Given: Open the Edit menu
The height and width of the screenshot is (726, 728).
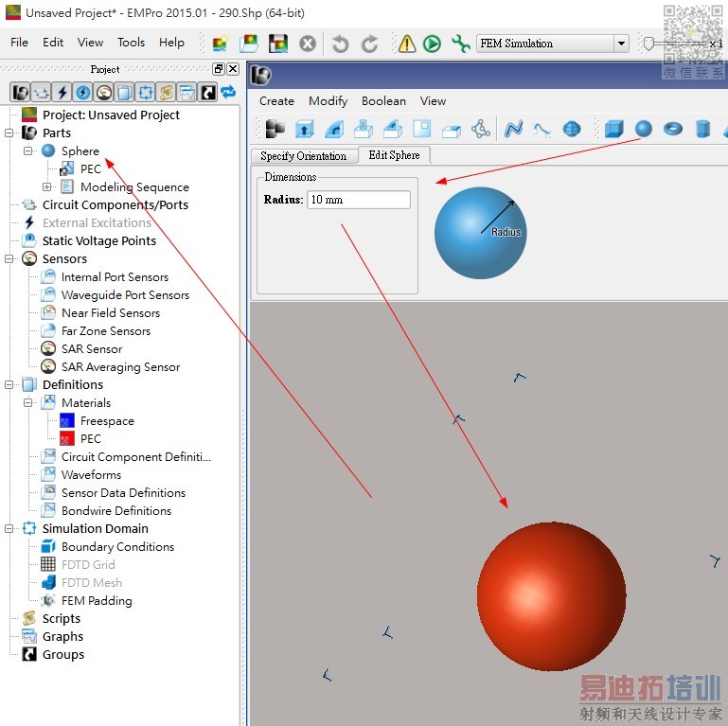Looking at the screenshot, I should (53, 43).
